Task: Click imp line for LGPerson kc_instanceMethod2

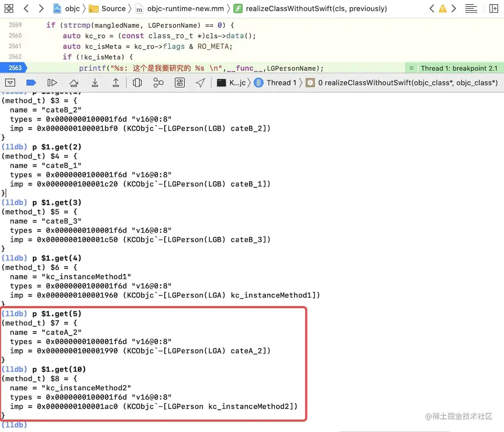Action: coord(154,406)
